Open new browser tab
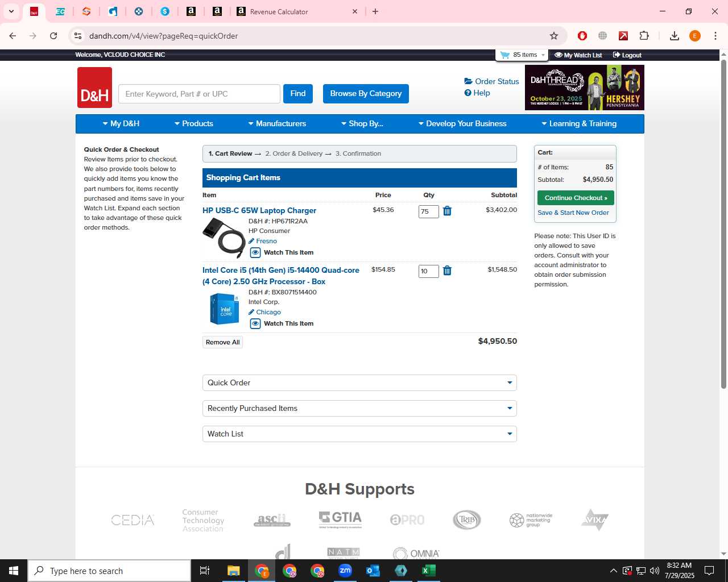 pos(375,11)
